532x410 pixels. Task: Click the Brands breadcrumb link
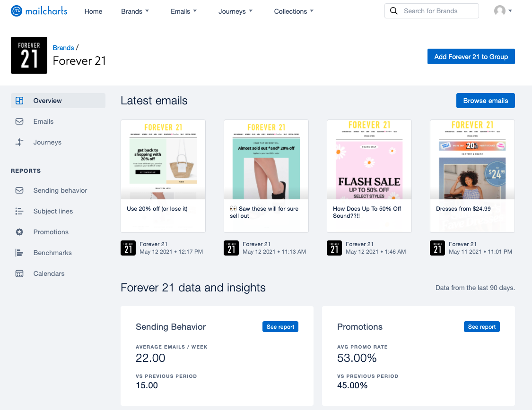[63, 48]
